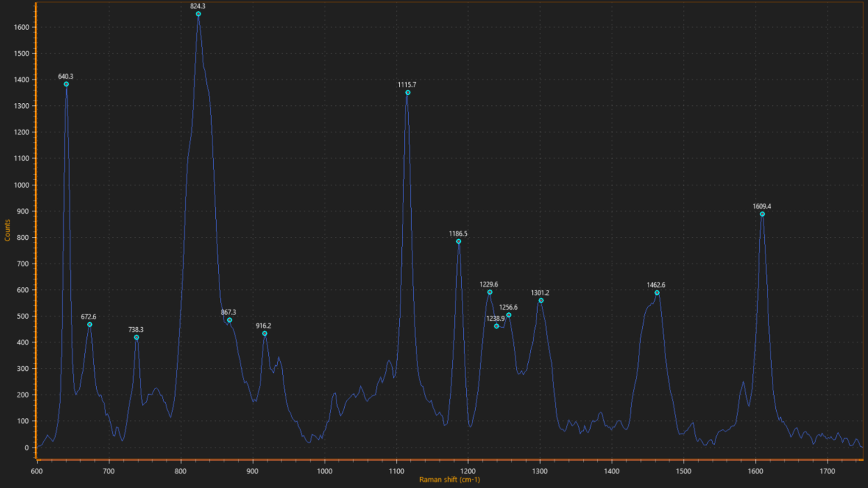Click the 600 tick on the Raman shift axis
868x488 pixels.
click(x=37, y=471)
